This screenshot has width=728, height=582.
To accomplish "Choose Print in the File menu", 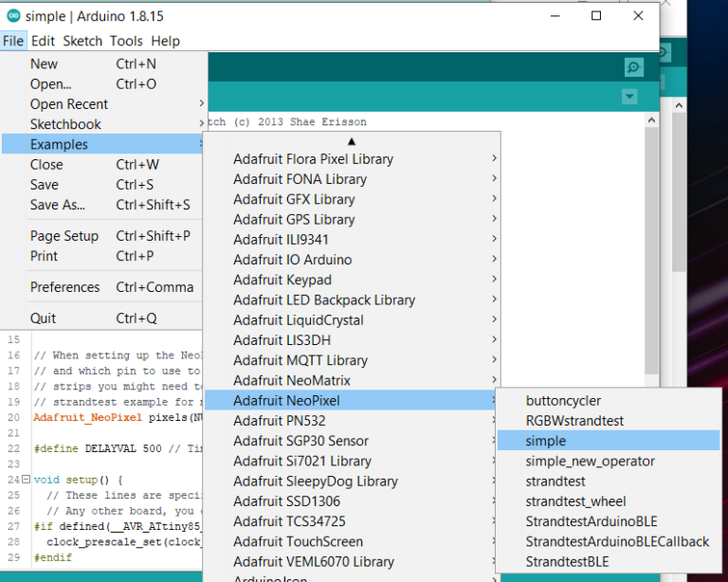I will (x=102, y=256).
